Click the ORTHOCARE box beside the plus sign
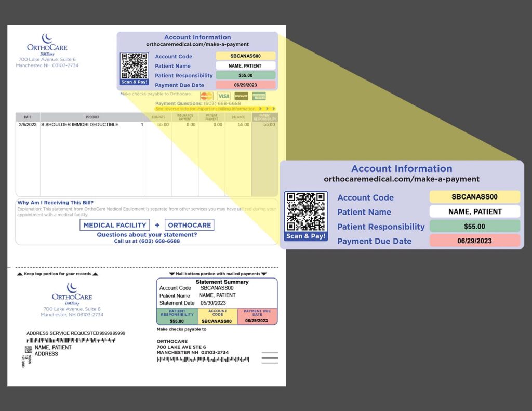The height and width of the screenshot is (411, 532). [190, 225]
